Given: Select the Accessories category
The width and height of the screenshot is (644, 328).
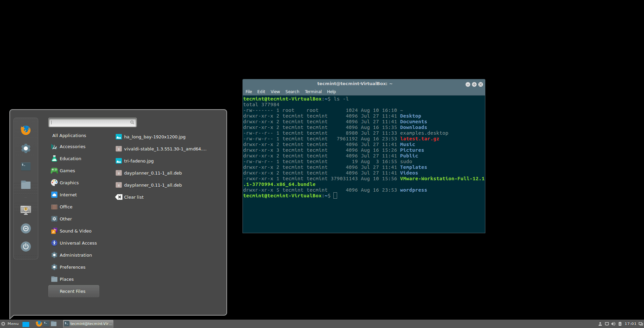Looking at the screenshot, I should click(72, 147).
